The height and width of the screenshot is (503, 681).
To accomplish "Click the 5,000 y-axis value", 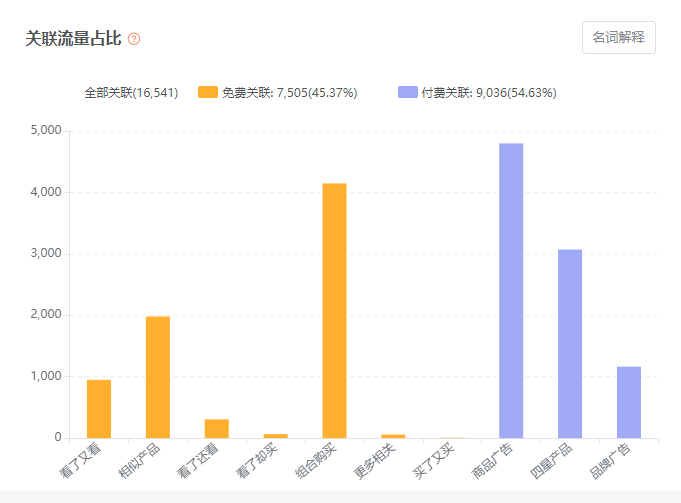I will [x=46, y=130].
